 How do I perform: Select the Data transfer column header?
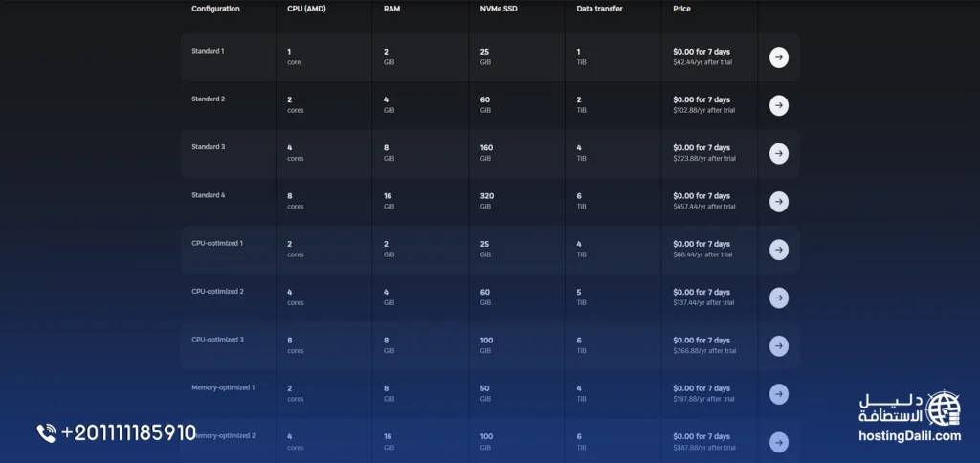click(x=599, y=9)
